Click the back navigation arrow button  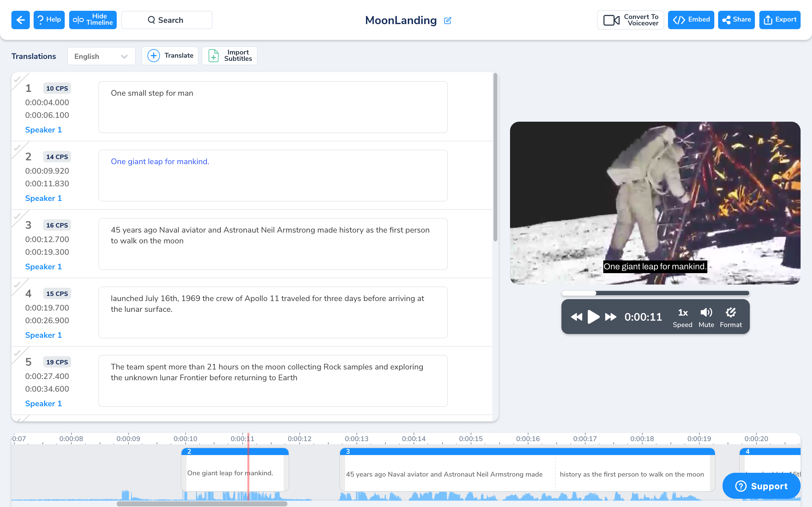[20, 20]
